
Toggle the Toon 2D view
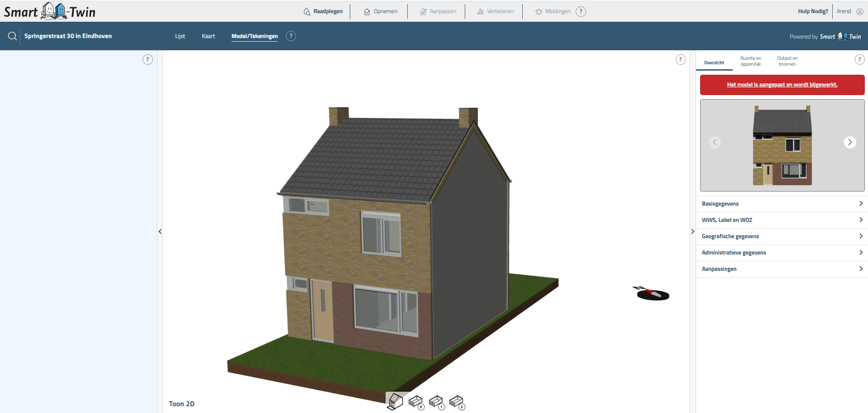pos(181,404)
